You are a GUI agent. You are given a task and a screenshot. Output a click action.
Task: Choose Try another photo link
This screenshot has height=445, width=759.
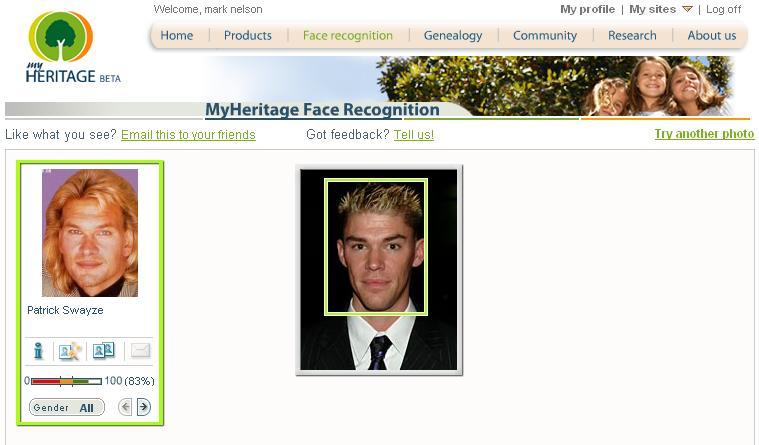(x=704, y=134)
